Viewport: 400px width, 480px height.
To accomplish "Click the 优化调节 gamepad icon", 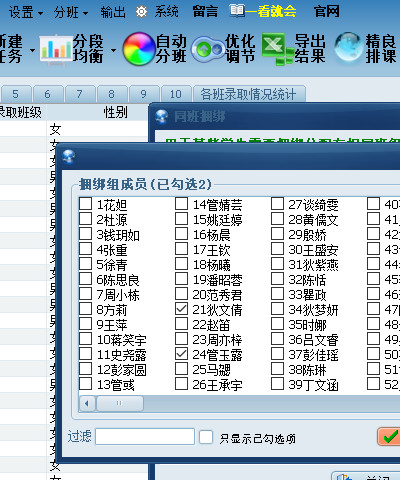I will (208, 49).
